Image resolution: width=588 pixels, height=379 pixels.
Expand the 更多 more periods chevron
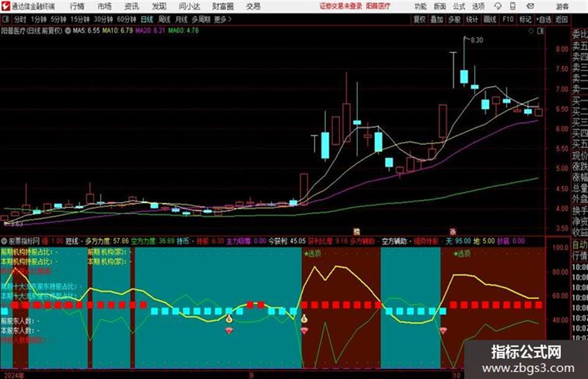(223, 19)
